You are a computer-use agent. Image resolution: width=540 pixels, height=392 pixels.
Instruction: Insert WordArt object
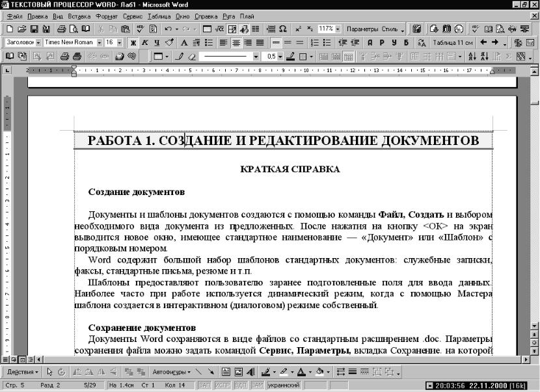tap(251, 372)
